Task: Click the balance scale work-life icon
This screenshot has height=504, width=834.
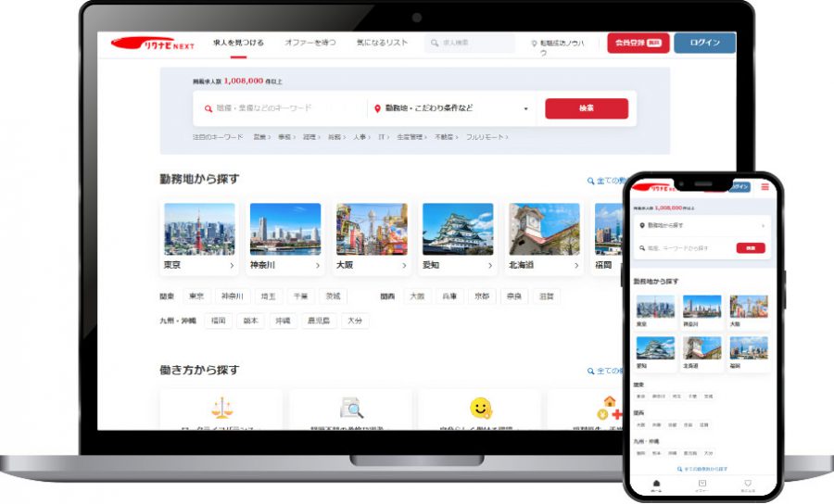Action: (221, 408)
